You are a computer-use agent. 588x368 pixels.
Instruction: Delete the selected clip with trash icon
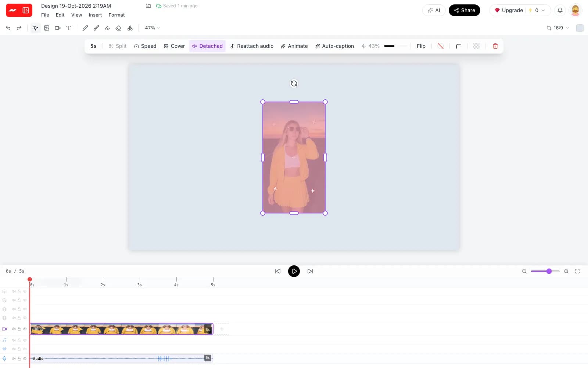pos(495,46)
